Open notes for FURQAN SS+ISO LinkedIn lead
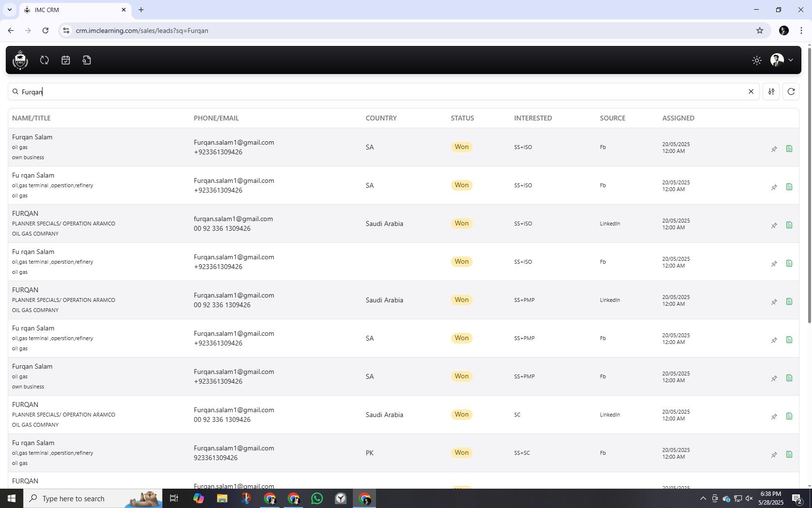Image resolution: width=812 pixels, height=508 pixels. [x=789, y=225]
